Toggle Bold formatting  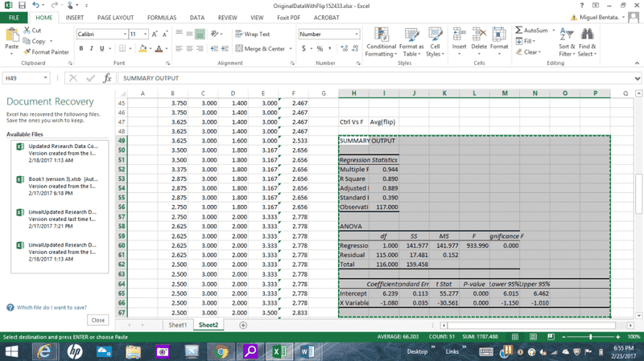(80, 48)
